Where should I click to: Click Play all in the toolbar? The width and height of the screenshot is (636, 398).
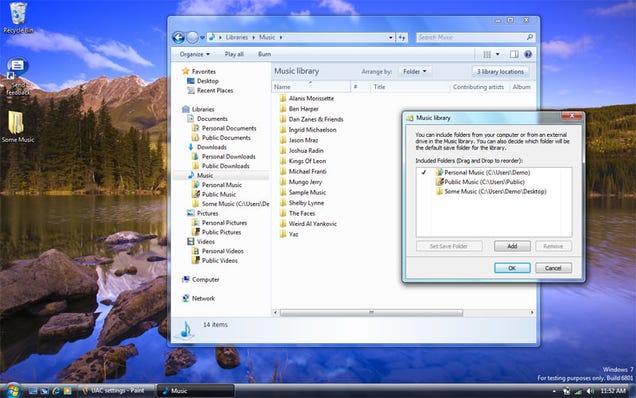click(x=234, y=54)
